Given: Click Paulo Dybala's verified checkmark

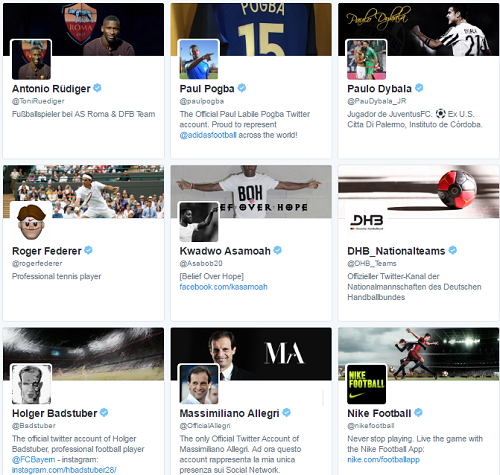Looking at the screenshot, I should [419, 88].
